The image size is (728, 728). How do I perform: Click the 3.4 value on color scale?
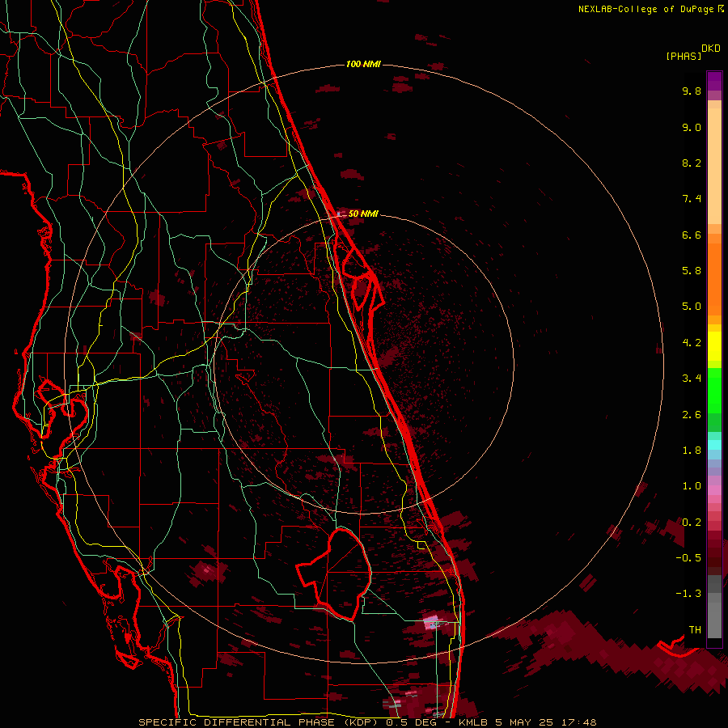pyautogui.click(x=692, y=379)
